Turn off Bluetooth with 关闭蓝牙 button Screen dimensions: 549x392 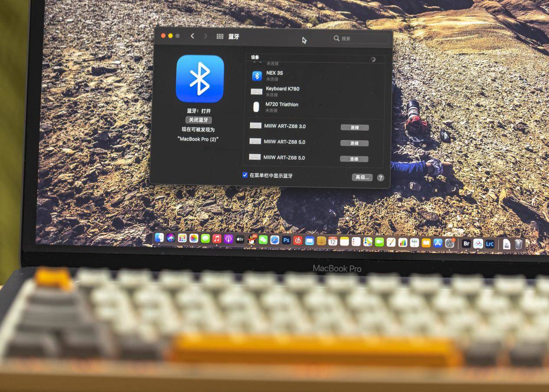tap(198, 120)
